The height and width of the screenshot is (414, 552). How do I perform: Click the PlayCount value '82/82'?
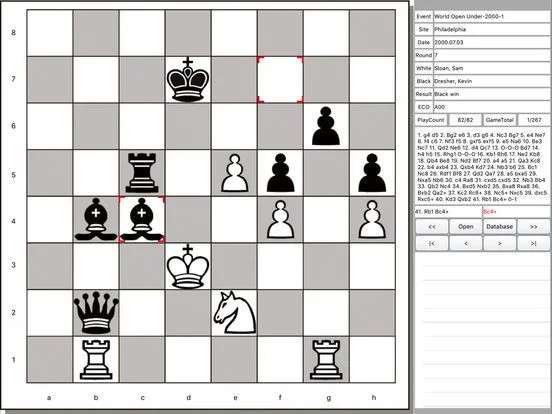click(465, 120)
